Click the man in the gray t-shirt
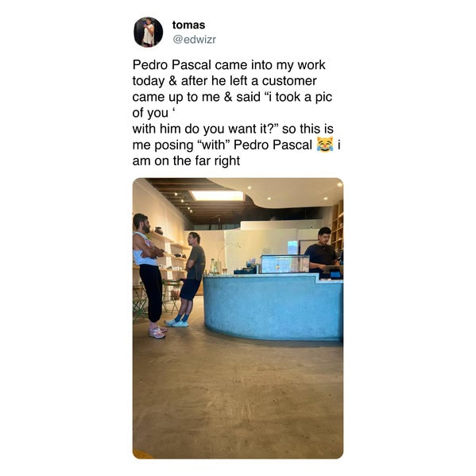 (188, 279)
